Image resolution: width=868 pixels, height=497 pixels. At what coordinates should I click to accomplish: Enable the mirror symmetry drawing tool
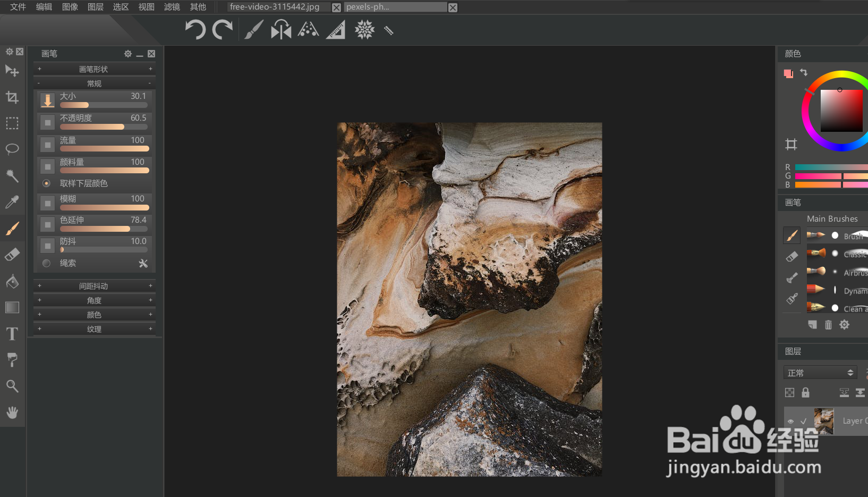click(281, 29)
